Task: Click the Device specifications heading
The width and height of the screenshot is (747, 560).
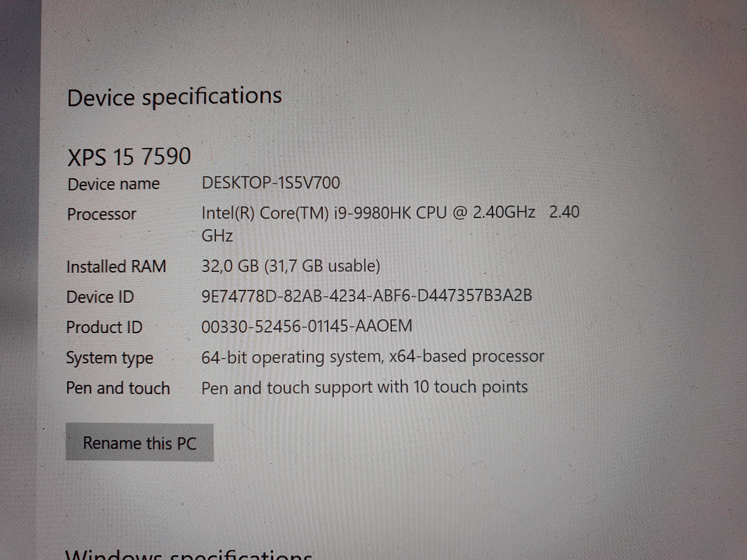Action: click(x=174, y=97)
